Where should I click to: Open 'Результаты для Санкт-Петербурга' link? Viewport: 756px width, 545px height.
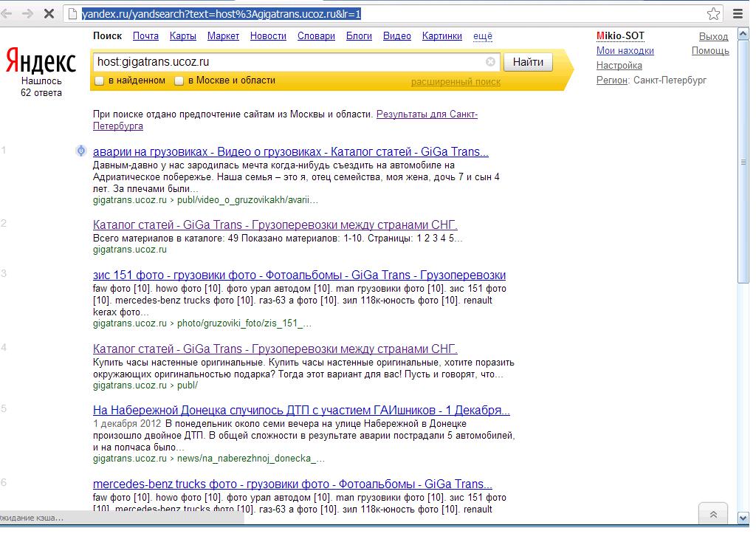click(x=427, y=114)
